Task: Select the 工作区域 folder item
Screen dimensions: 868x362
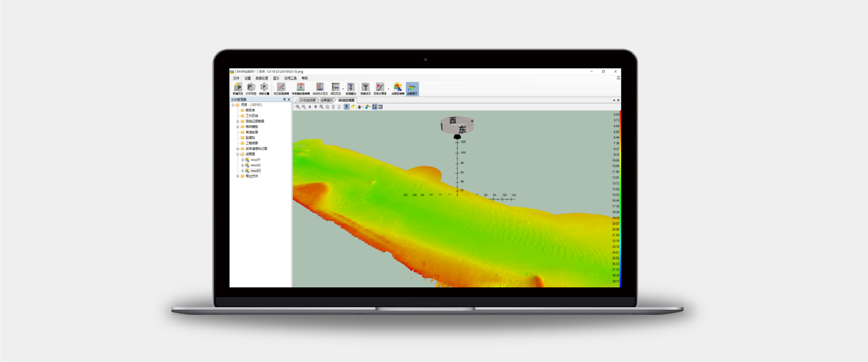Action: click(252, 116)
